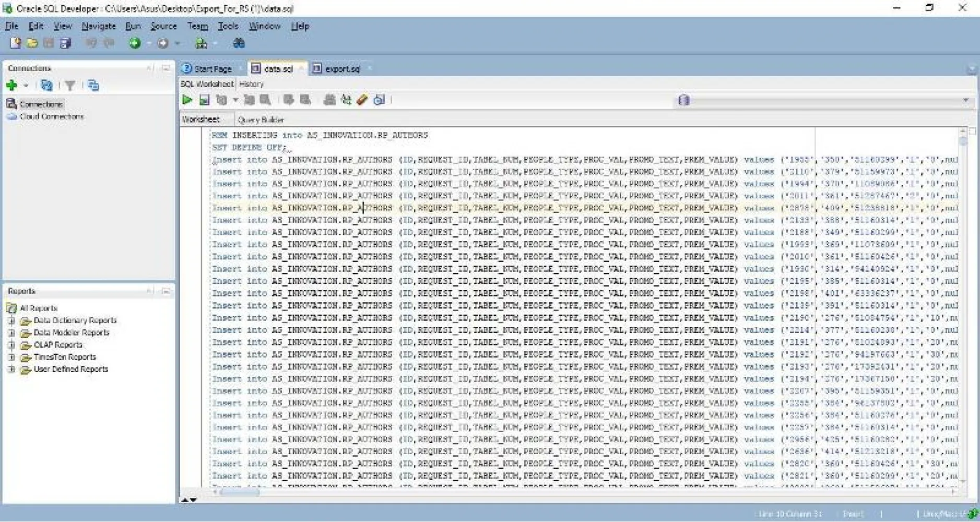Open a SQL Worksheet from main toolbar icon
980x522 pixels.
pyautogui.click(x=201, y=43)
